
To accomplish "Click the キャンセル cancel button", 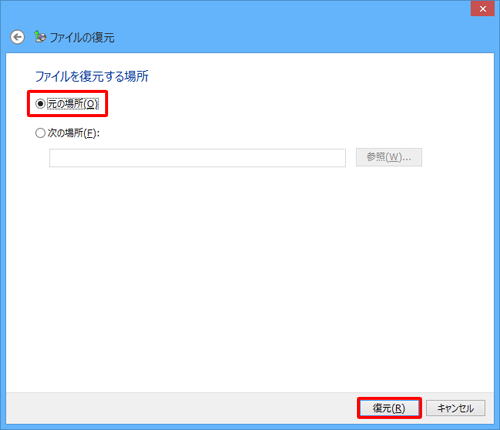I will click(455, 408).
